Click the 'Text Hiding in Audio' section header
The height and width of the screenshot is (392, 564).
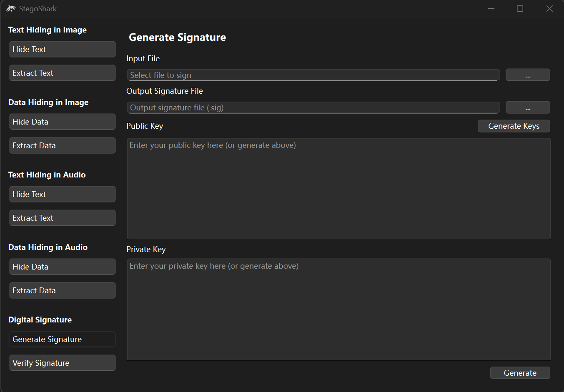(47, 175)
